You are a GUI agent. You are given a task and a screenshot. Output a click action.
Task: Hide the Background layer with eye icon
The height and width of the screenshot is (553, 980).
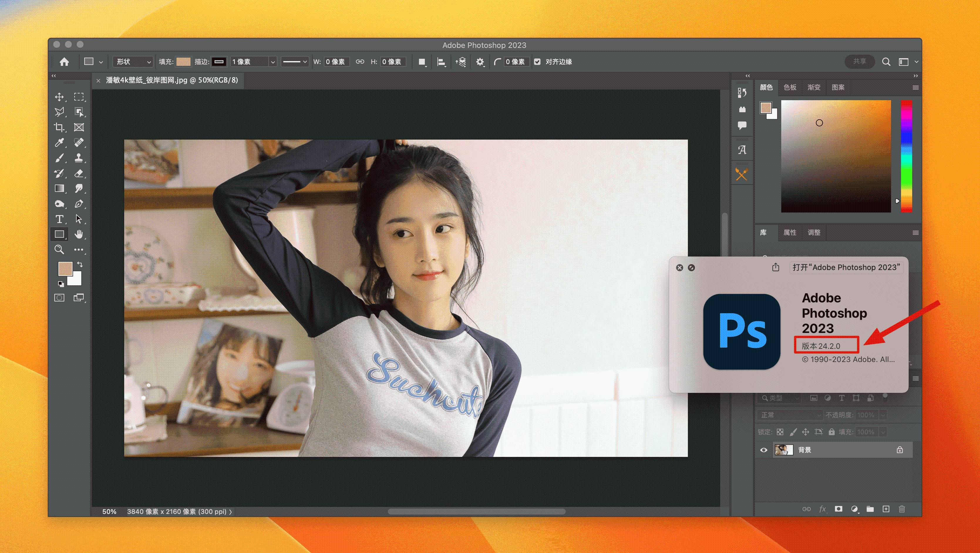click(764, 450)
